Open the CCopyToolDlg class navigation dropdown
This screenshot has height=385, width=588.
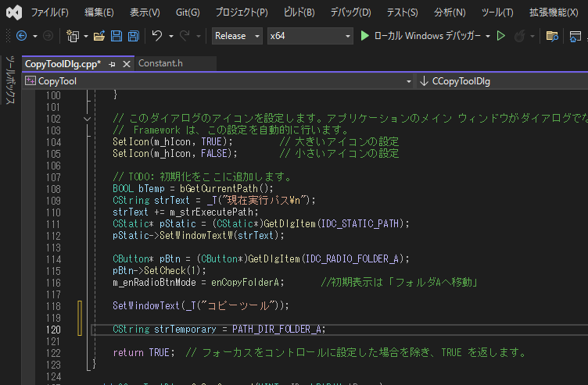coord(500,81)
